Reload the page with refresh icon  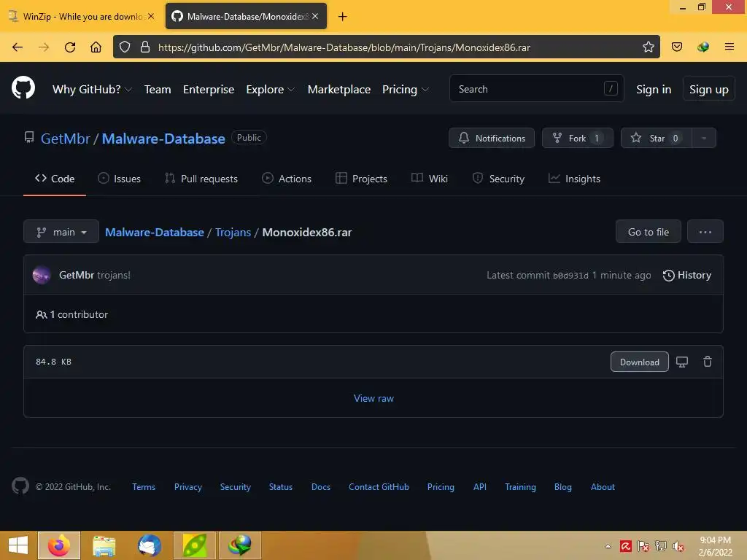[x=70, y=47]
